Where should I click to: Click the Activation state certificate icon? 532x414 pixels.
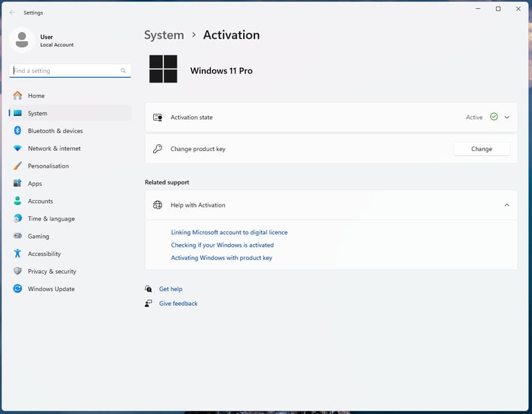click(x=157, y=117)
